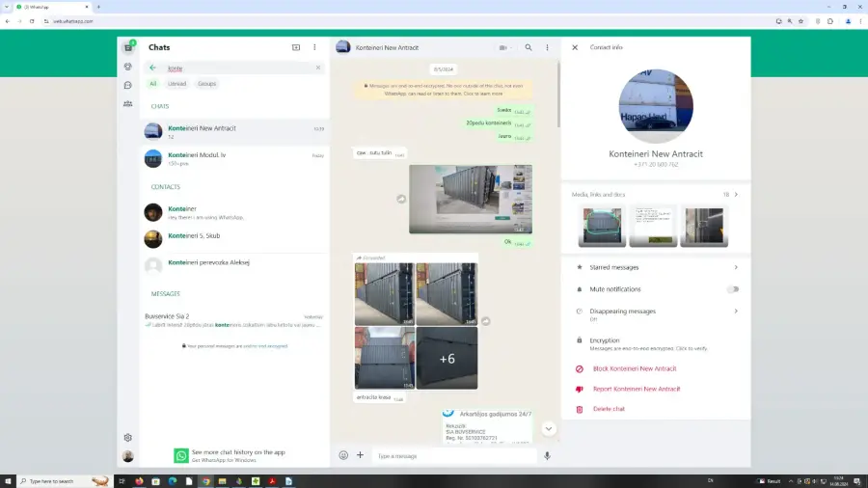This screenshot has height=488, width=868.
Task: Select the Groups filter tab
Action: point(207,84)
